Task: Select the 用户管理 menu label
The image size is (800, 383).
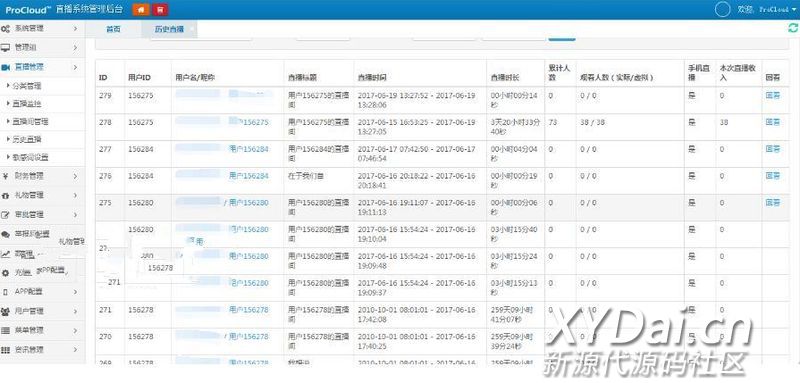Action: (x=29, y=312)
